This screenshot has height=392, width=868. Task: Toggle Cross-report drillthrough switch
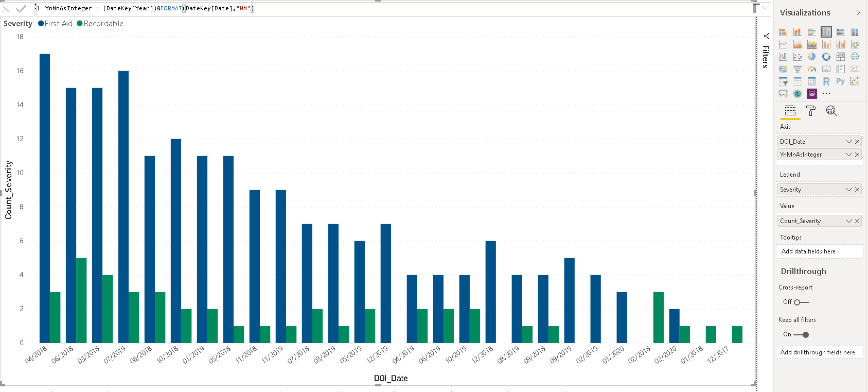click(x=802, y=302)
